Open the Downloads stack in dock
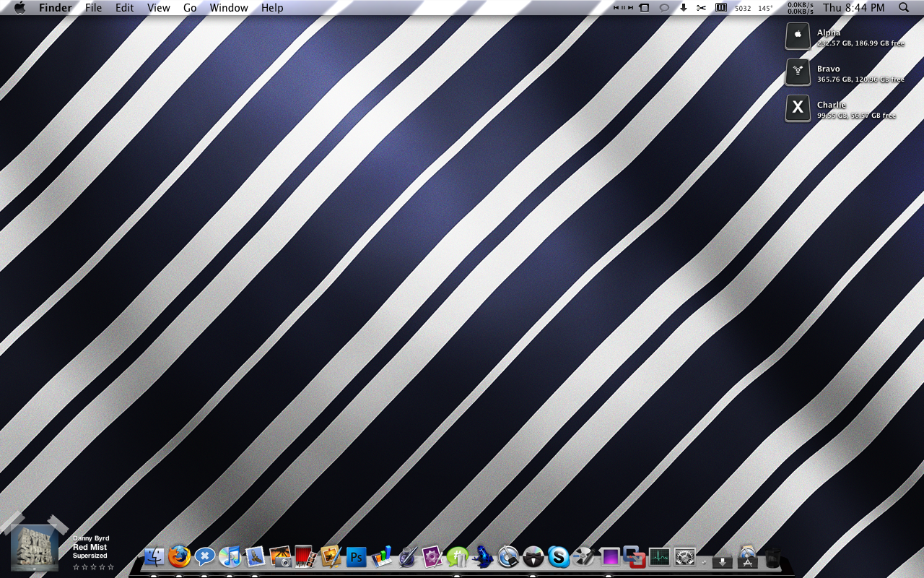 [723, 560]
